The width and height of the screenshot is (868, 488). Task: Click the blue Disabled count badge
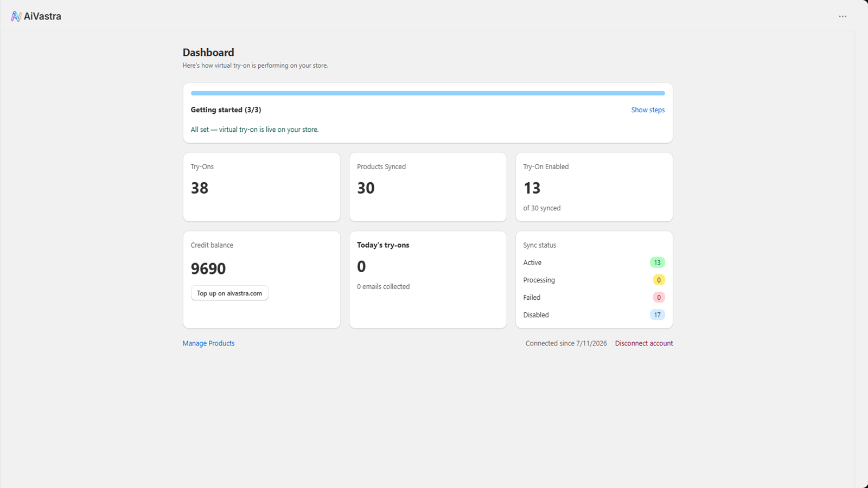(657, 314)
